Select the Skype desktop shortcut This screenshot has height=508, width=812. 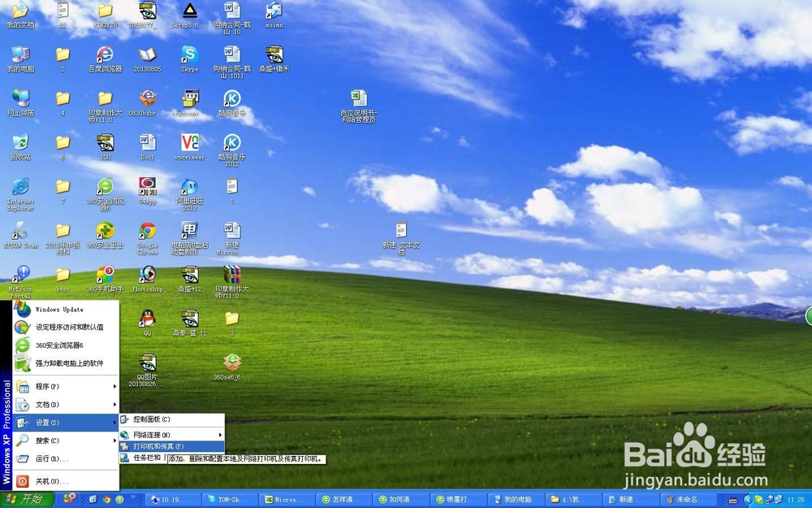[x=189, y=59]
